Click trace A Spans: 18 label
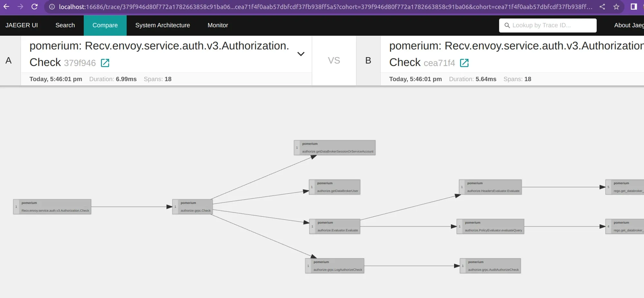Viewport: 644px width, 298px height. point(157,79)
